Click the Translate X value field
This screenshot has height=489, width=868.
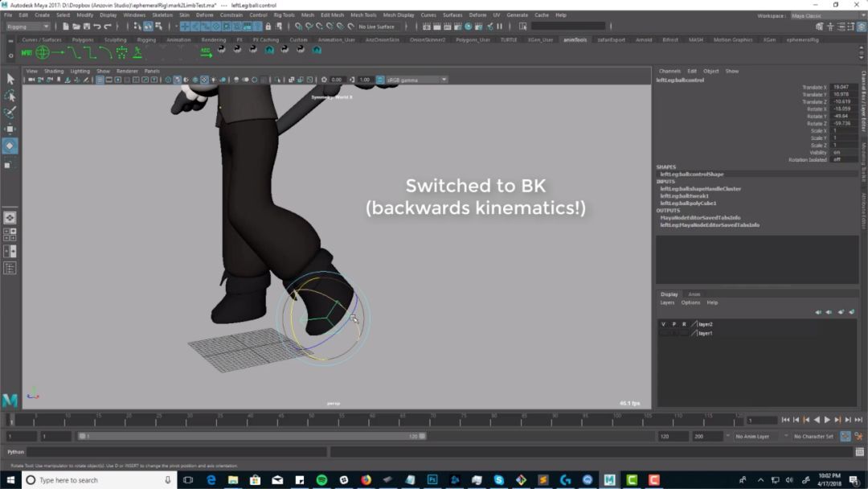(x=841, y=87)
